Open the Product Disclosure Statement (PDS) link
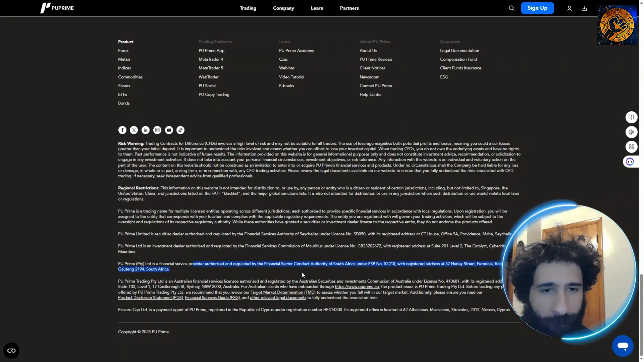 [150, 298]
